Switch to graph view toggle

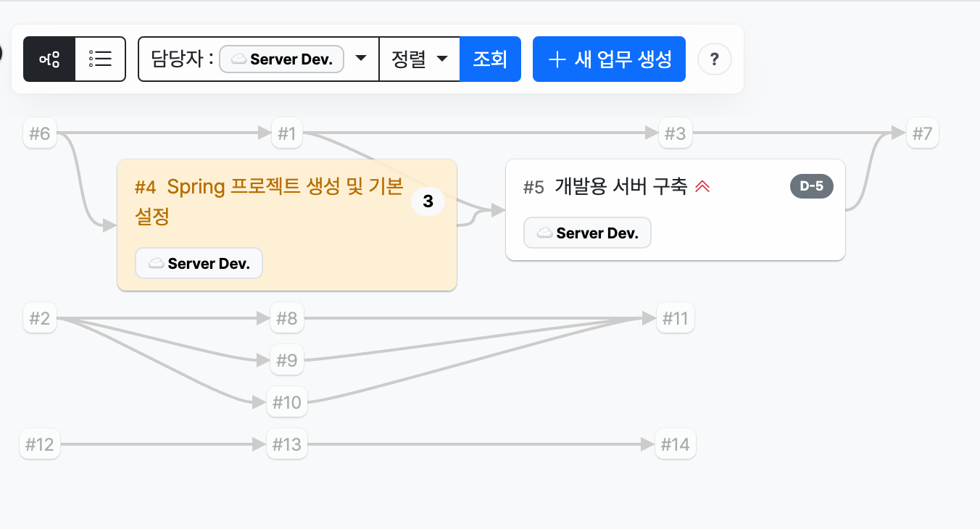(x=49, y=59)
